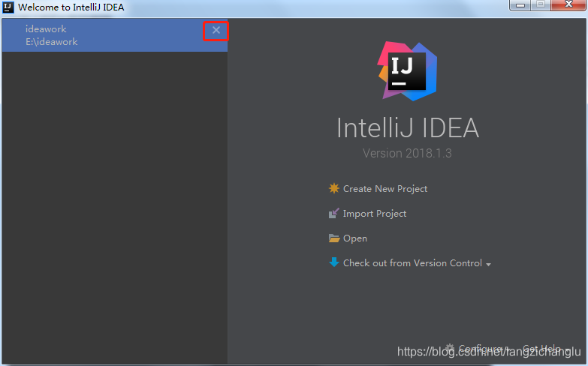Open the Configure menu

tap(480, 349)
